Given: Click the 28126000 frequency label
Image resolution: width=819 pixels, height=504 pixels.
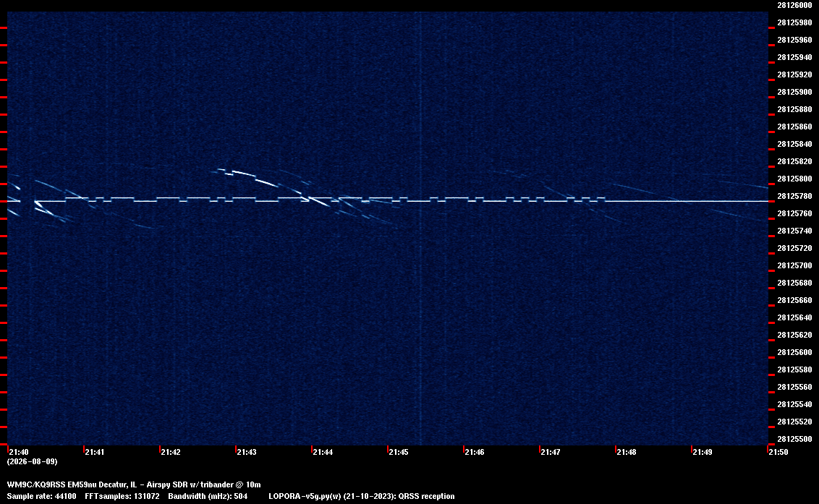Looking at the screenshot, I should [794, 5].
